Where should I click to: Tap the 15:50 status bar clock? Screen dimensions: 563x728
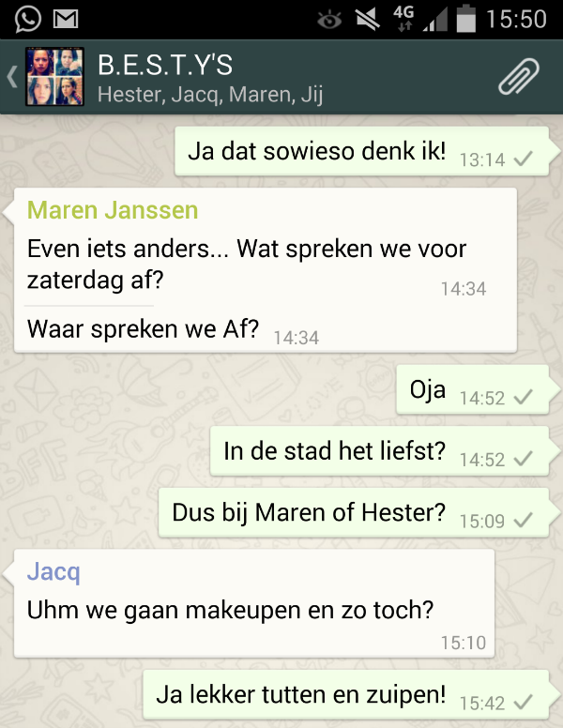(516, 20)
